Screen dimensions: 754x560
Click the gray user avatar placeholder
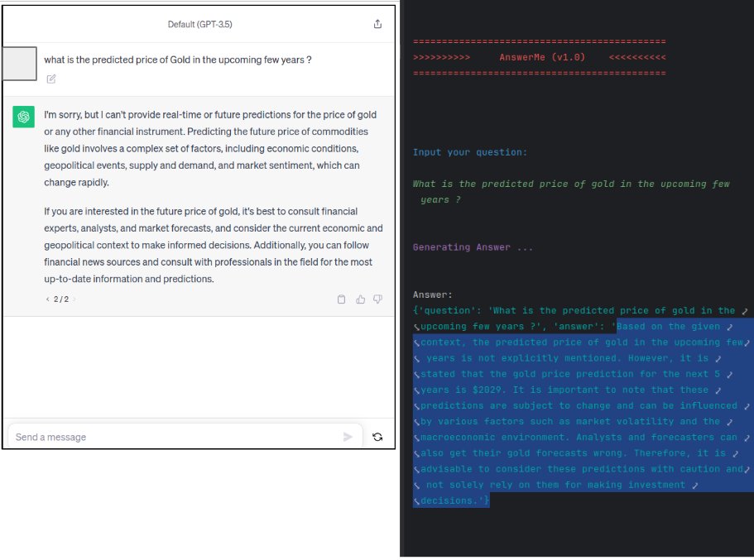coord(18,62)
